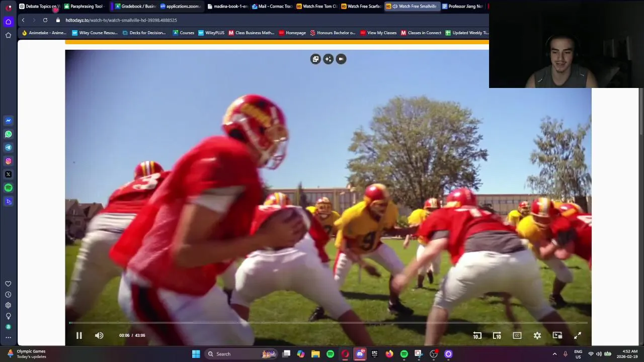Open Epic Games from the taskbar
Image resolution: width=644 pixels, height=362 pixels.
tap(374, 354)
